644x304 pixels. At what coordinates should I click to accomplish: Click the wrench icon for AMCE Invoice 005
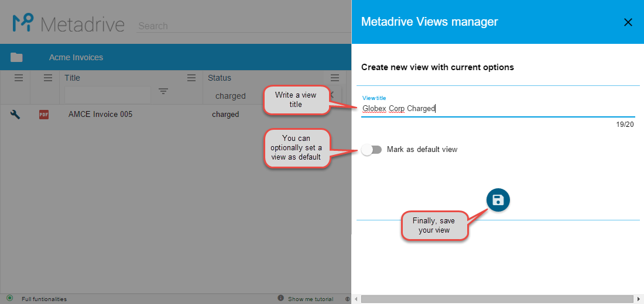point(15,115)
